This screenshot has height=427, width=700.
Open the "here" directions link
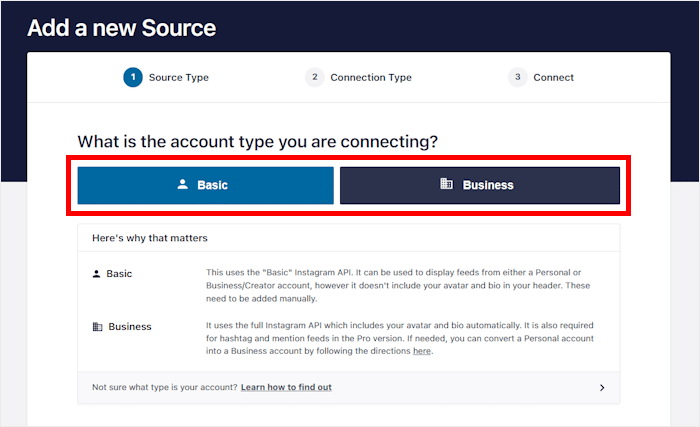(x=422, y=351)
